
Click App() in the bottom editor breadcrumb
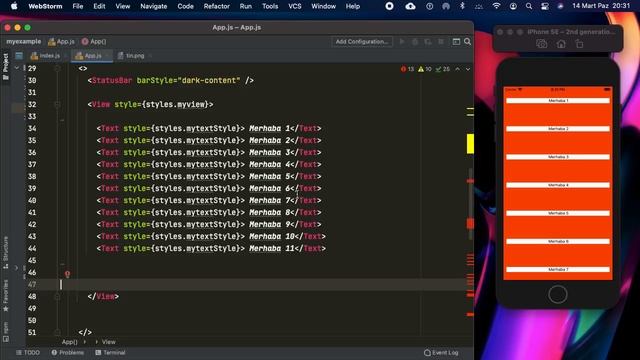pyautogui.click(x=70, y=342)
